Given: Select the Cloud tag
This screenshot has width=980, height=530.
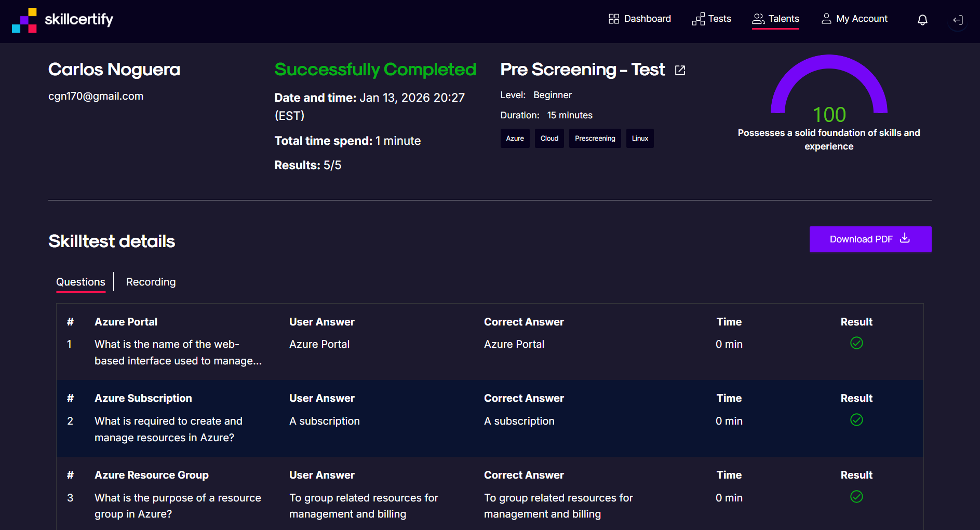Looking at the screenshot, I should pos(549,139).
